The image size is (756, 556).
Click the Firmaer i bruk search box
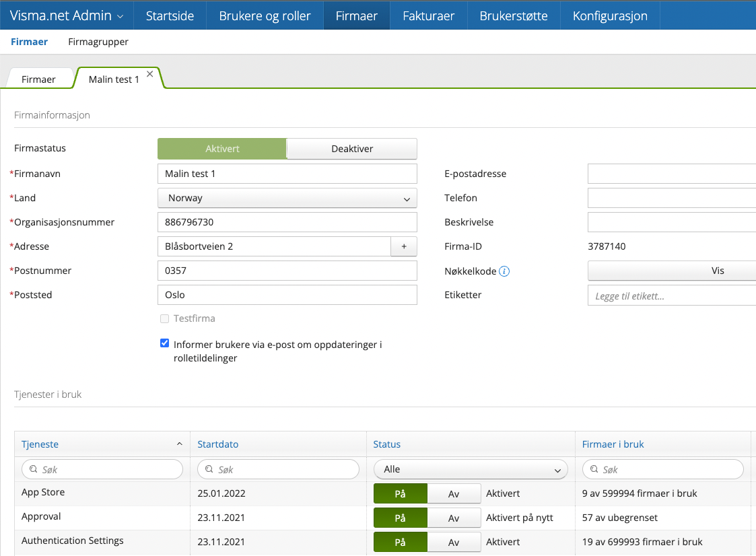pyautogui.click(x=663, y=469)
